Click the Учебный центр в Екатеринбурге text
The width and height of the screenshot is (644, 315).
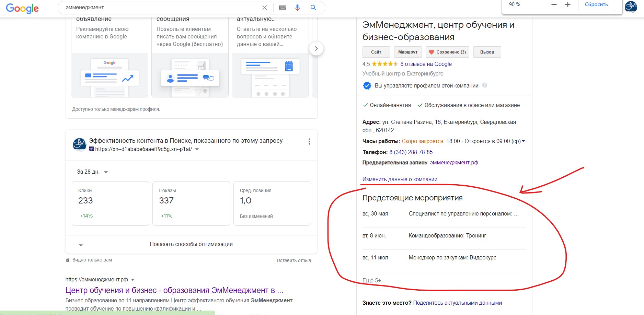pyautogui.click(x=403, y=73)
